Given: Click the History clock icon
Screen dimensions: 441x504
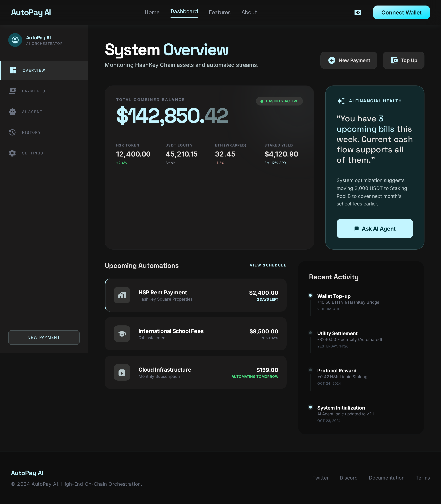Looking at the screenshot, I should pos(12,132).
